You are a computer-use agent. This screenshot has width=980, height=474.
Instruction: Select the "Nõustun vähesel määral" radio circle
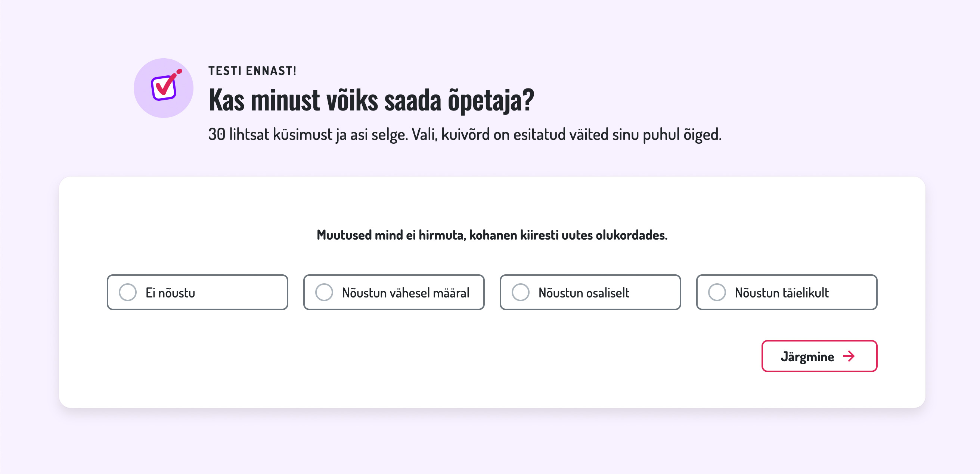324,292
